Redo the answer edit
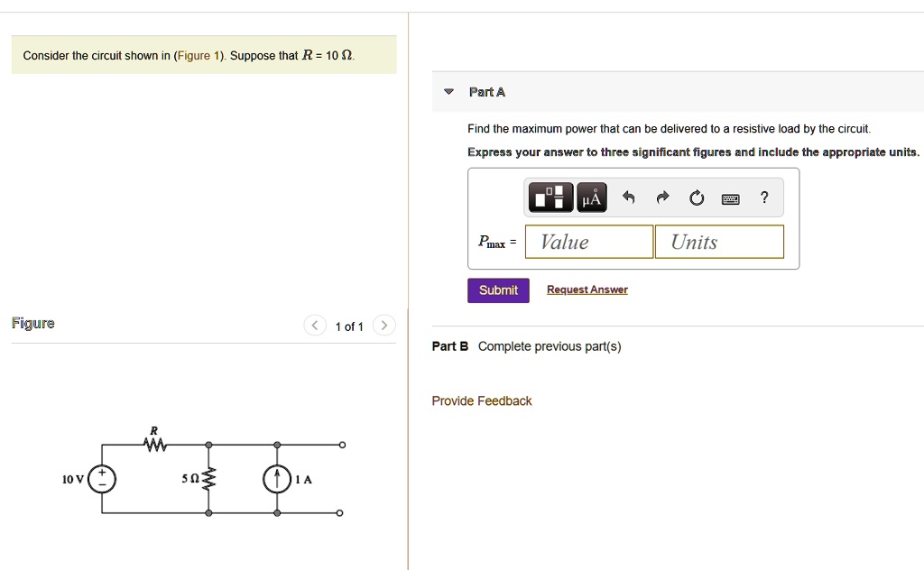 tap(662, 197)
